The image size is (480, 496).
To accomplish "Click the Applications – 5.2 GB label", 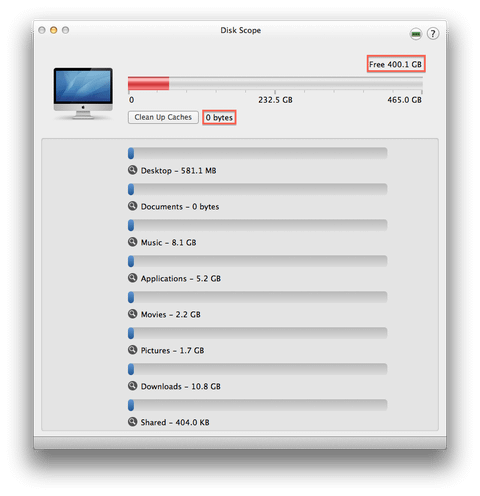I will pos(181,279).
